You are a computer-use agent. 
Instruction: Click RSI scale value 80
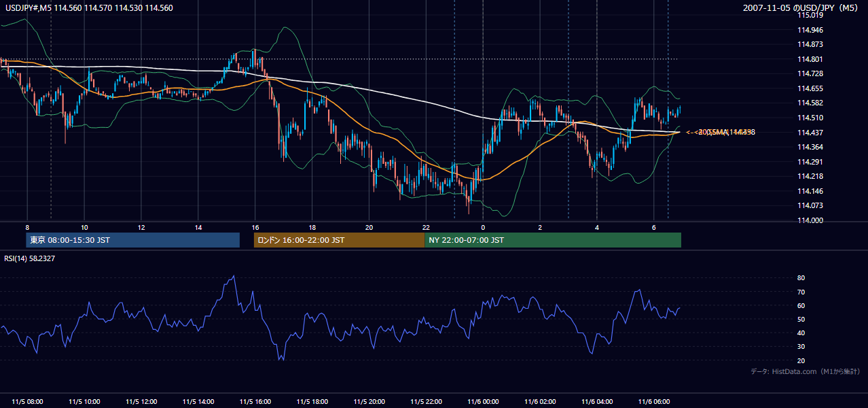[x=801, y=278]
